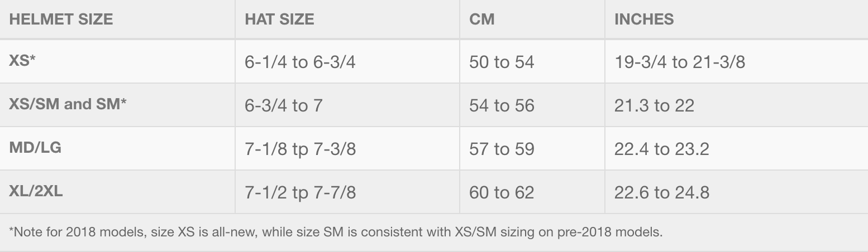Image resolution: width=868 pixels, height=252 pixels.
Task: Select the XS* helmet size cell
Action: (22, 61)
